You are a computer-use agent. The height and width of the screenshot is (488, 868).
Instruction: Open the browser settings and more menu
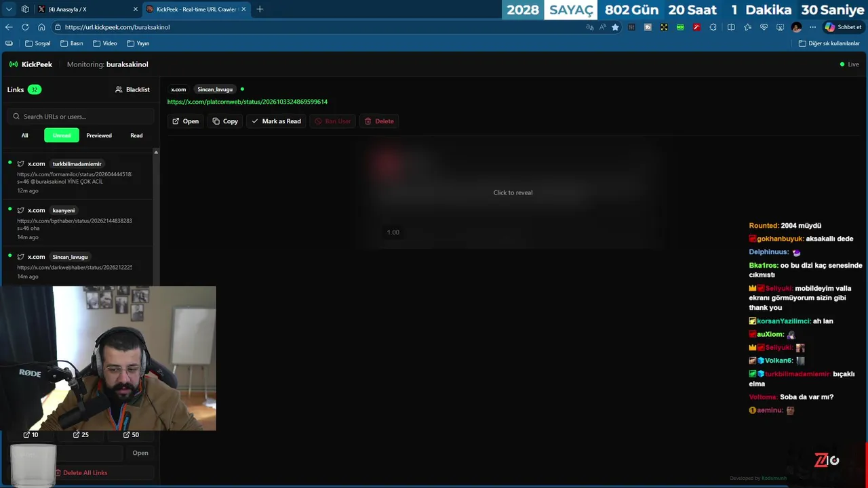[x=812, y=27]
